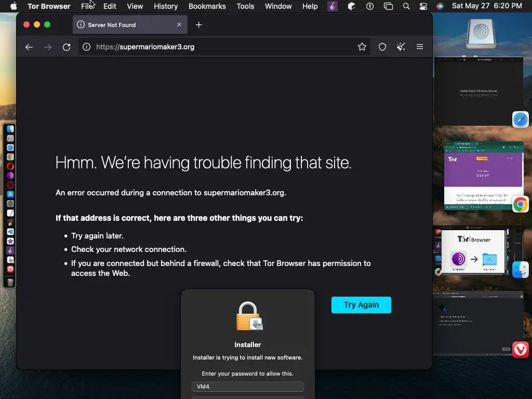Open the Edit menu
The width and height of the screenshot is (532, 399).
click(x=110, y=6)
